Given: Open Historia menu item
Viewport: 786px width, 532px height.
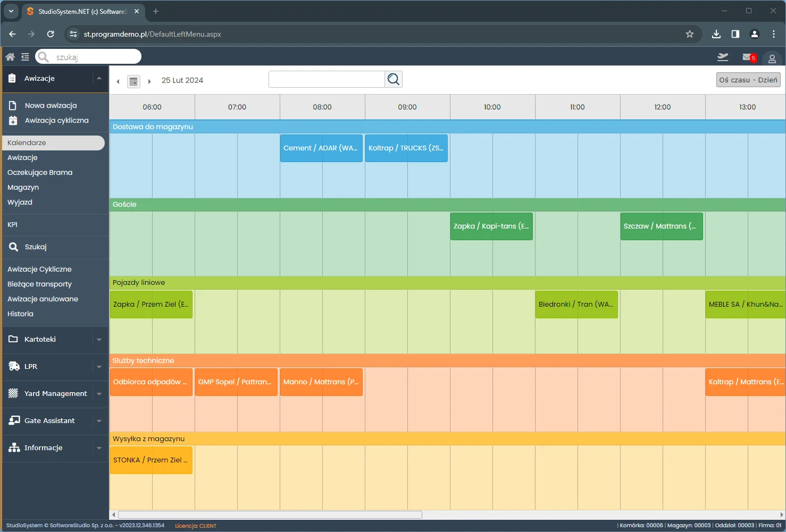Looking at the screenshot, I should click(20, 314).
